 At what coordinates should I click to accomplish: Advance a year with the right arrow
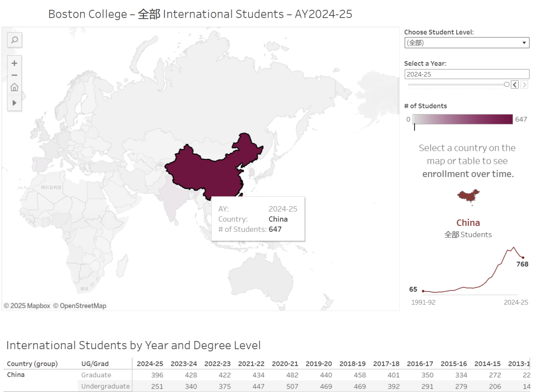(x=524, y=84)
